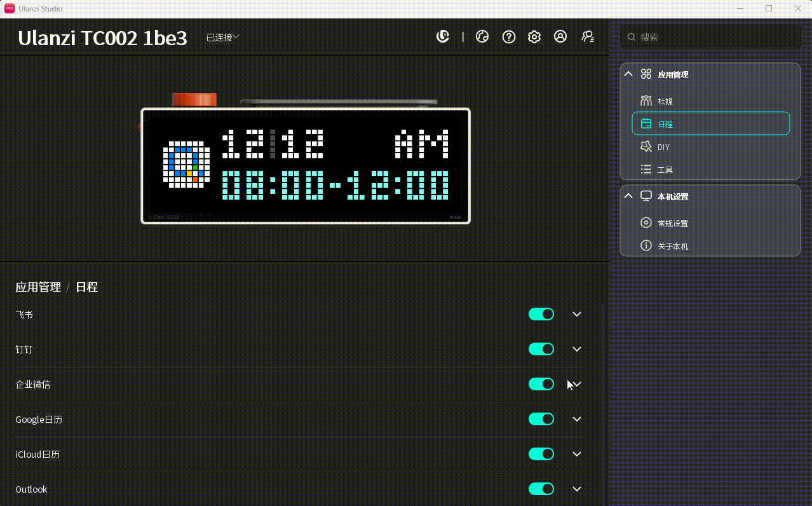Click the iCloud日历 row label

point(37,454)
